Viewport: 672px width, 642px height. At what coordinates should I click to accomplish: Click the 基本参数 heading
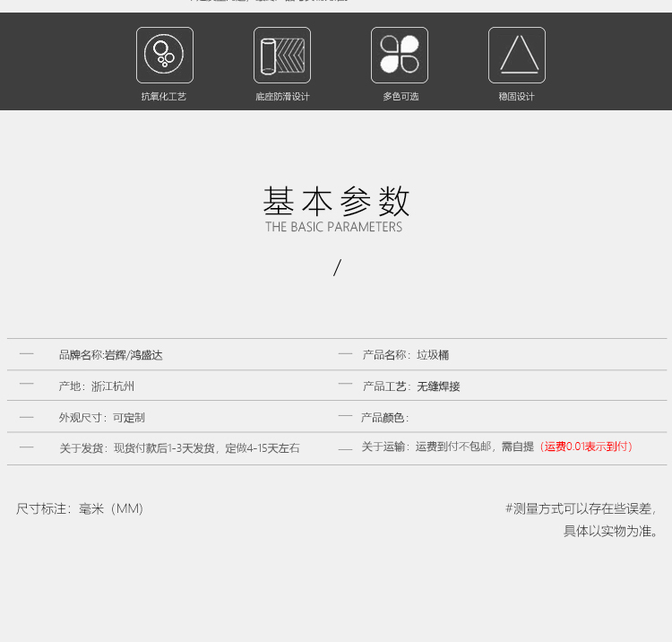point(336,201)
